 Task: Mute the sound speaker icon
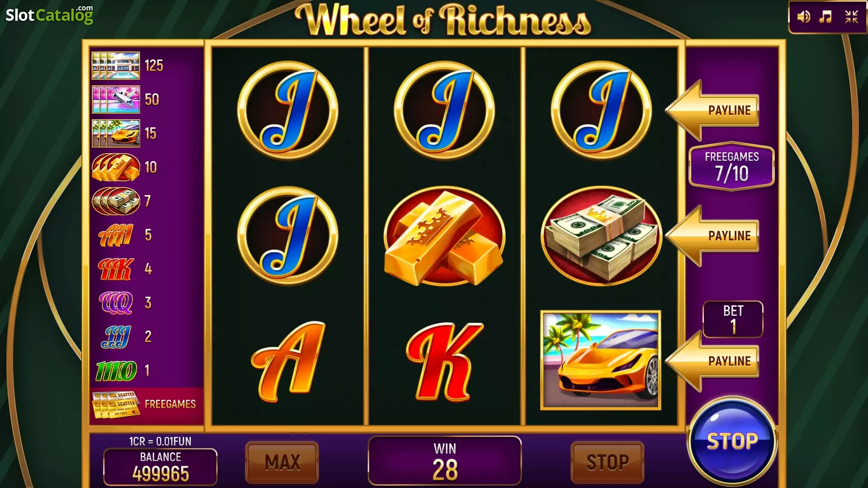pyautogui.click(x=803, y=17)
